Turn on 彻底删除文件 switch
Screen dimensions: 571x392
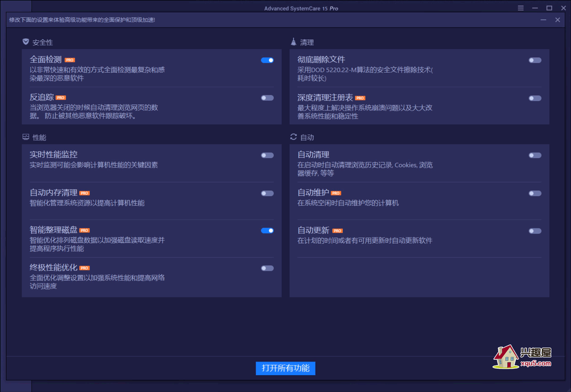[x=535, y=60]
